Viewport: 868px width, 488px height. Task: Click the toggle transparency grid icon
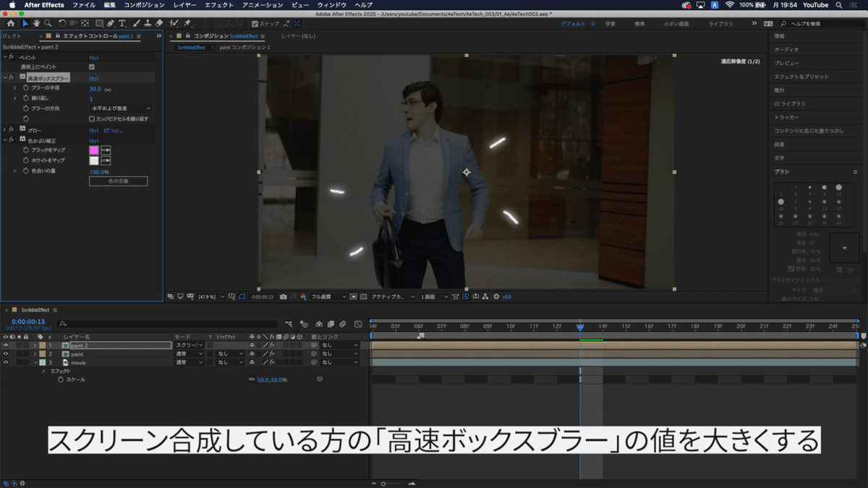[363, 296]
